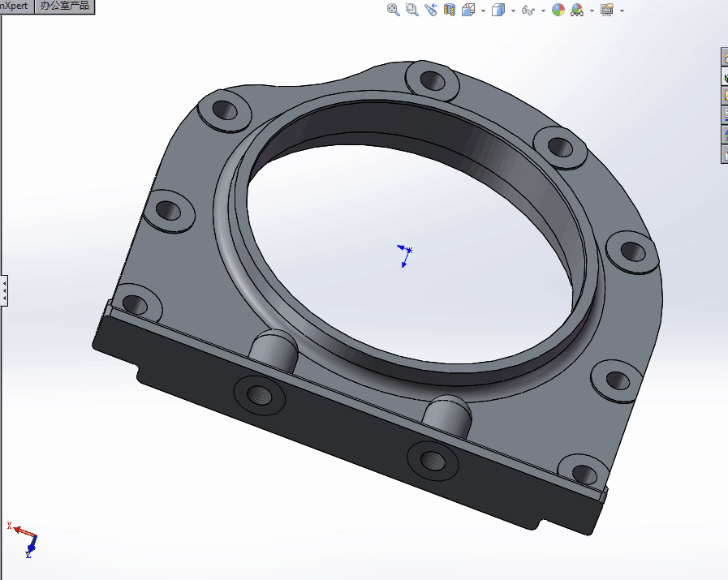Open the Design Library panel icon
728x580 pixels.
point(723,77)
